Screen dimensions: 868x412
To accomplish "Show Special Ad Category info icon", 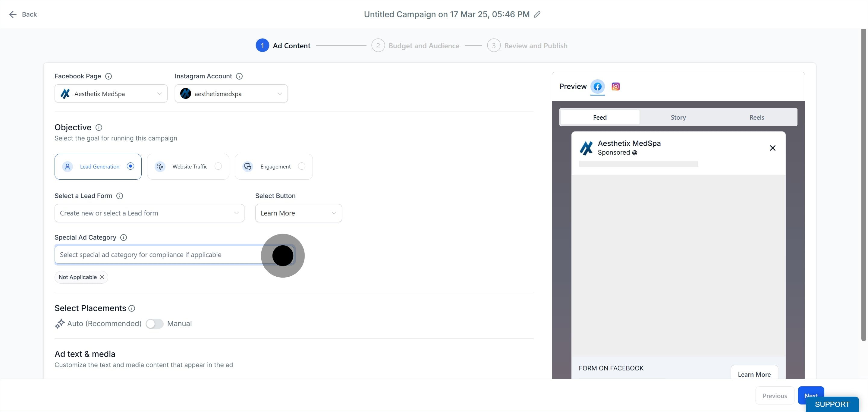I will coord(124,237).
